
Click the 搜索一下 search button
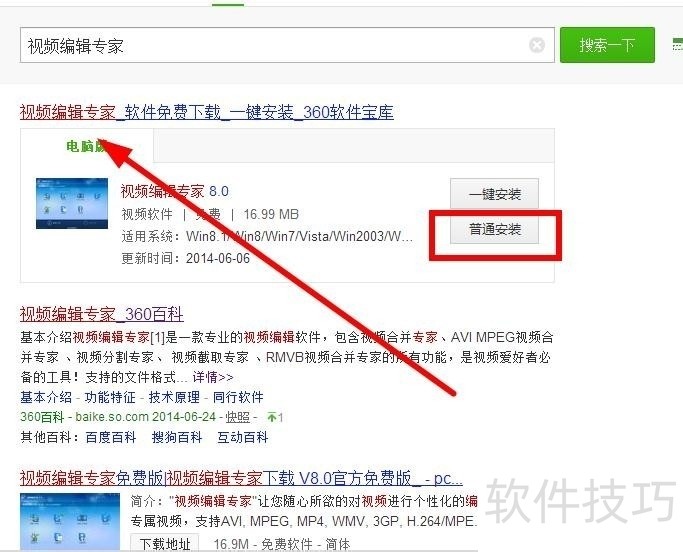pos(607,45)
